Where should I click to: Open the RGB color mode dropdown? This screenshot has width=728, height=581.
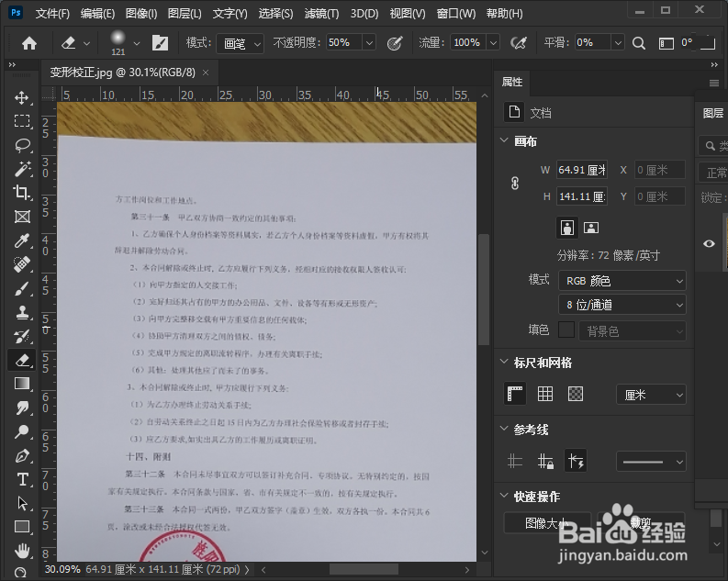(x=622, y=281)
